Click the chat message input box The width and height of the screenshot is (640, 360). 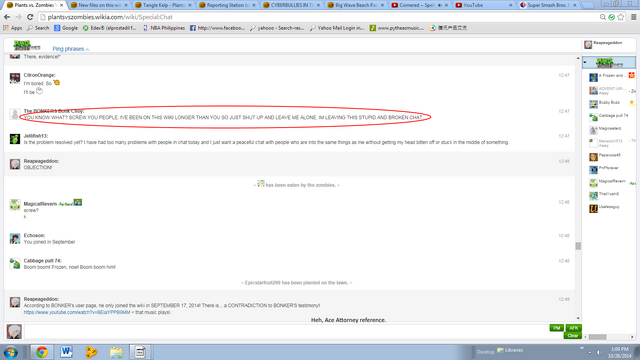point(286,331)
